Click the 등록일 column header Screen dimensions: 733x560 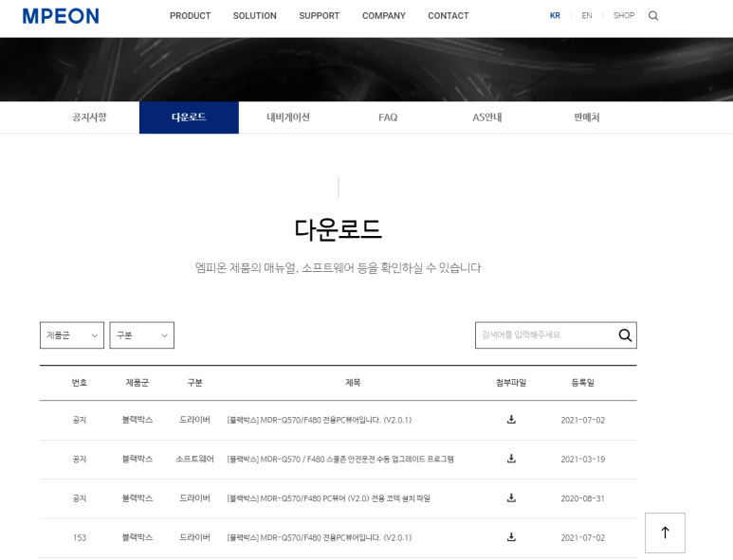point(583,383)
